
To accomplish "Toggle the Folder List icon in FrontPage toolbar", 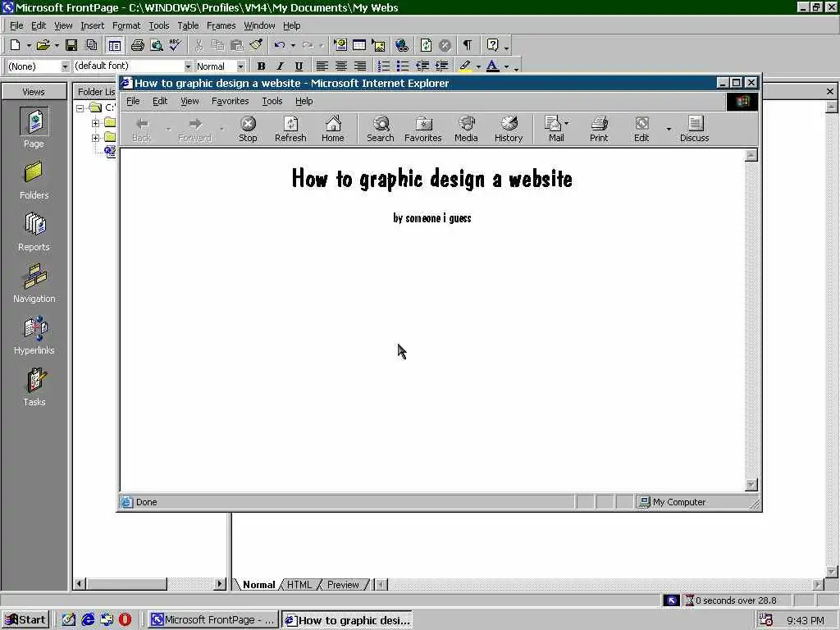I will (114, 46).
